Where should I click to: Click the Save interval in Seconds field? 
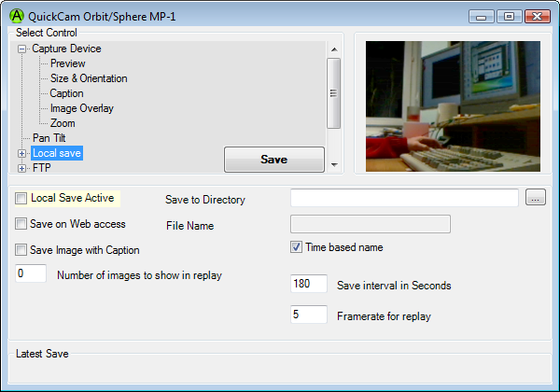tap(309, 284)
